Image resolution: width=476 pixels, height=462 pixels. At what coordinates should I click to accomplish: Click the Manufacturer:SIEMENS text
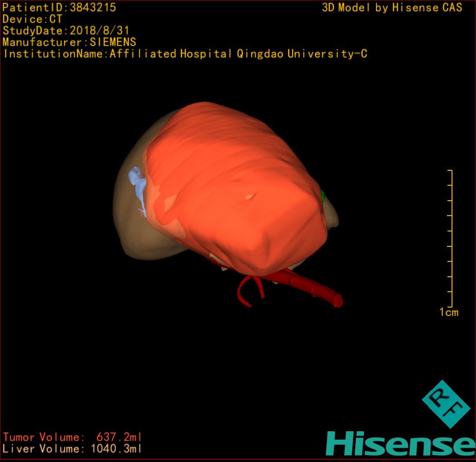[69, 42]
